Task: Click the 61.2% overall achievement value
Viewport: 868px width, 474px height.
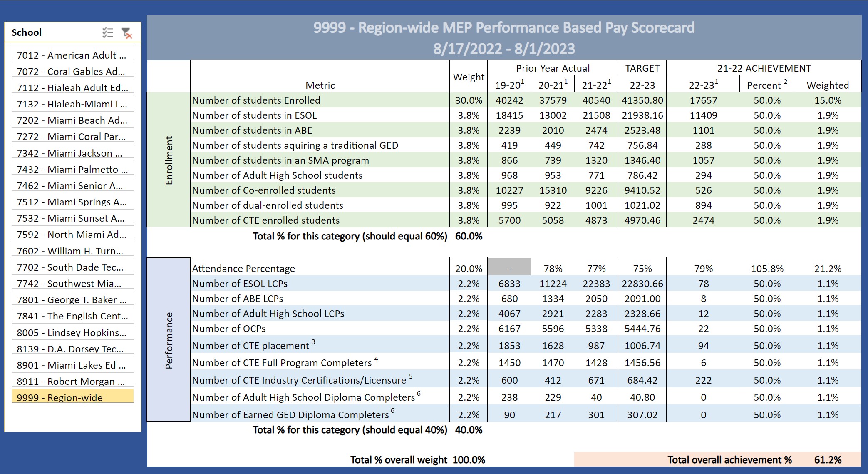Action: point(828,460)
